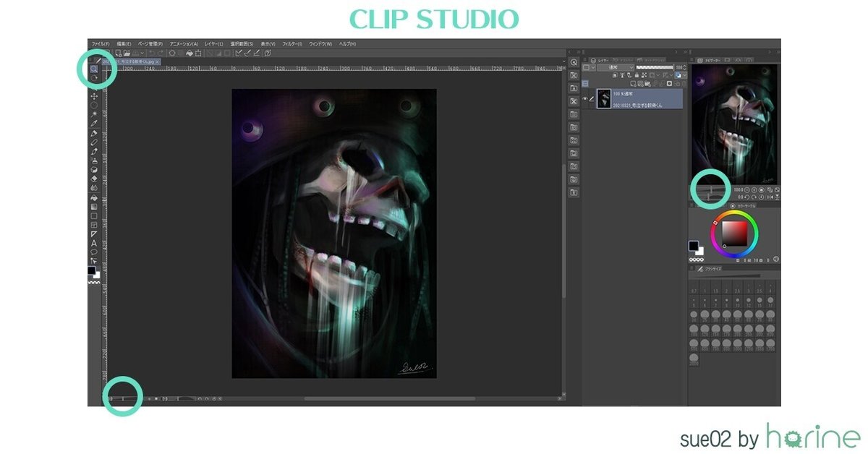Switch to the レイヤー panel tab
This screenshot has width=868, height=454.
[x=600, y=61]
